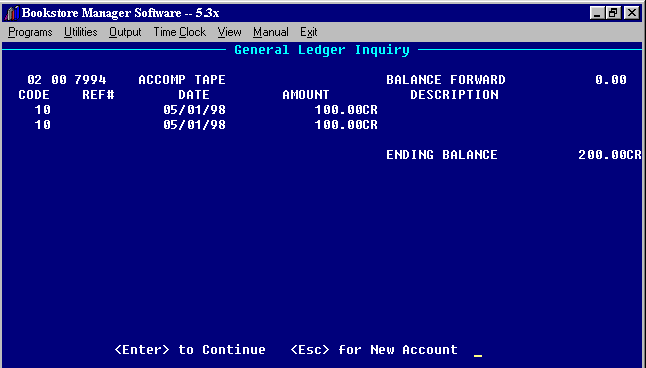Image resolution: width=646 pixels, height=368 pixels.
Task: Click the DESCRIPTION column header
Action: (454, 95)
